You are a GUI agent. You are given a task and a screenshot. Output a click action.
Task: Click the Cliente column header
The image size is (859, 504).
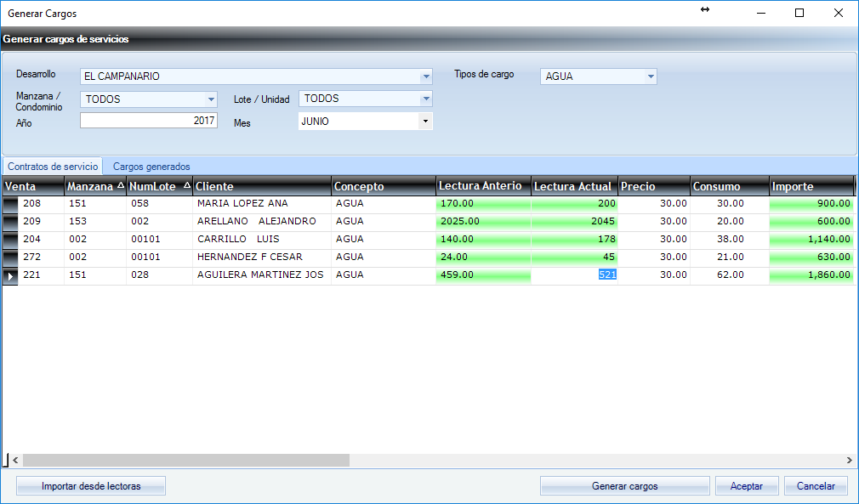click(262, 186)
